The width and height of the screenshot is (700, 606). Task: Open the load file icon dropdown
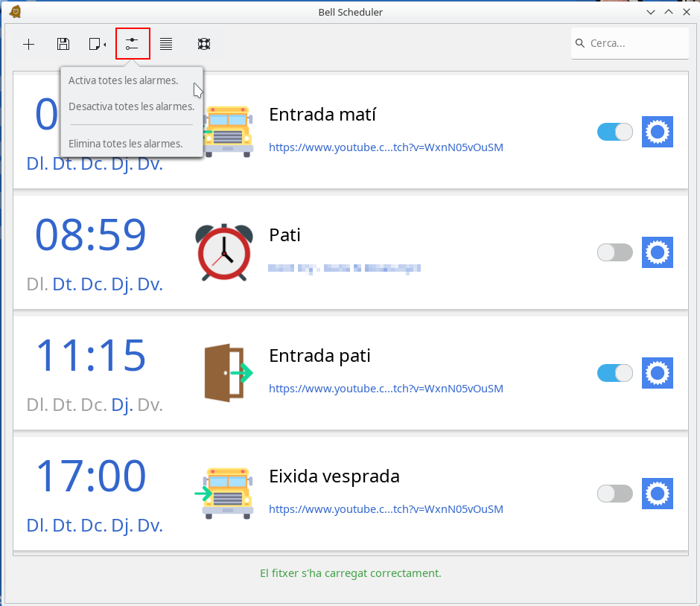(97, 44)
